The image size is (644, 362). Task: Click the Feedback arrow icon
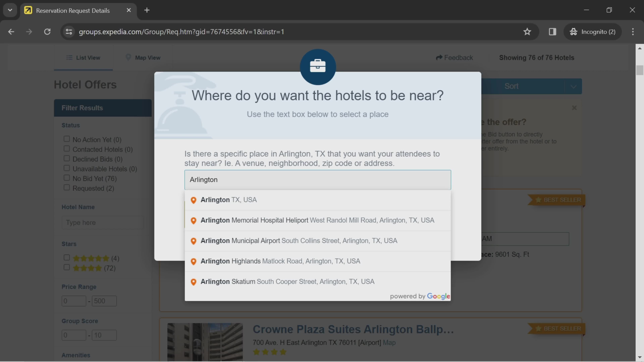(439, 58)
